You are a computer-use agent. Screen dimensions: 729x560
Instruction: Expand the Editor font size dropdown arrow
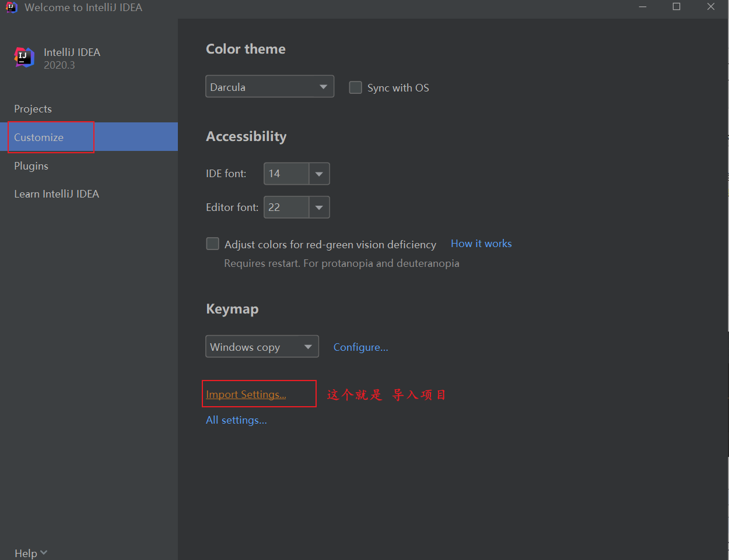[319, 207]
